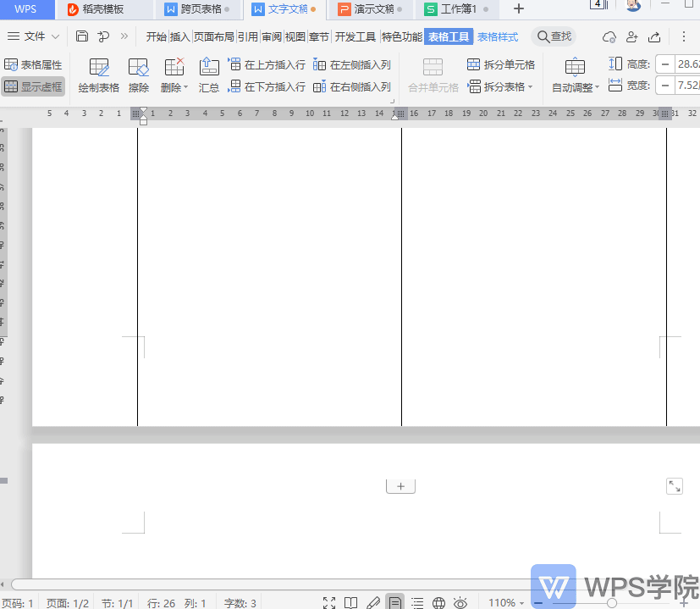The height and width of the screenshot is (609, 700).
Task: Switch to the 表格样式 ribbon tab
Action: (498, 36)
